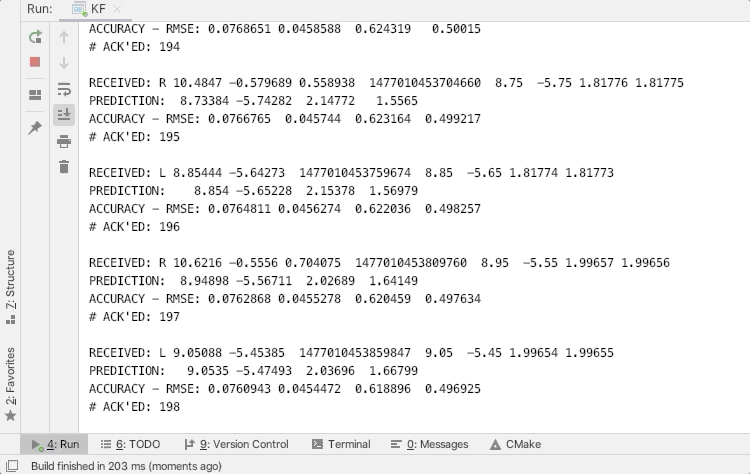Open the 0: Messages tool window
Image resolution: width=750 pixels, height=474 pixels.
[430, 444]
